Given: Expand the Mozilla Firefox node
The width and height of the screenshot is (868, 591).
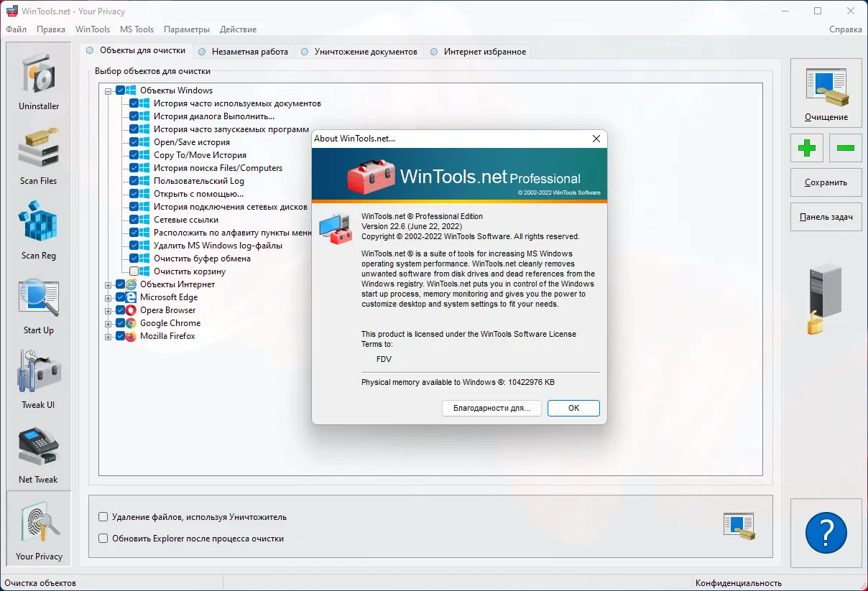Looking at the screenshot, I should 108,337.
